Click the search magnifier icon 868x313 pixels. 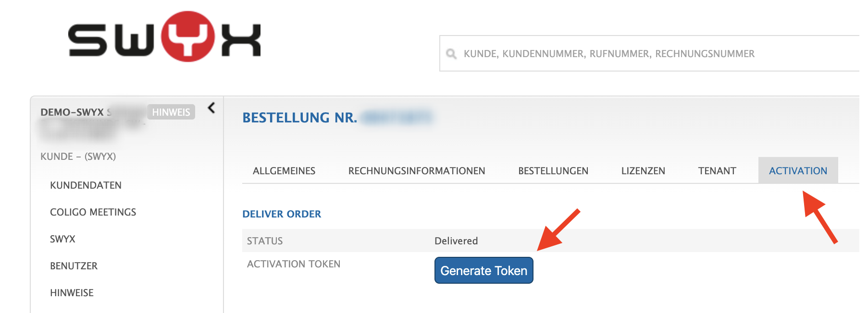coord(451,54)
